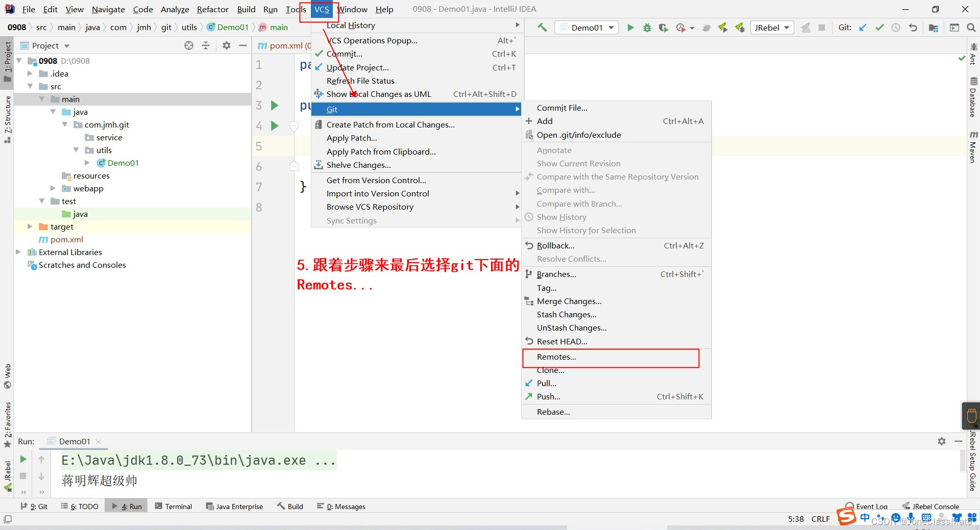Toggle the JRebel Setup Guide stripe

pos(973,461)
